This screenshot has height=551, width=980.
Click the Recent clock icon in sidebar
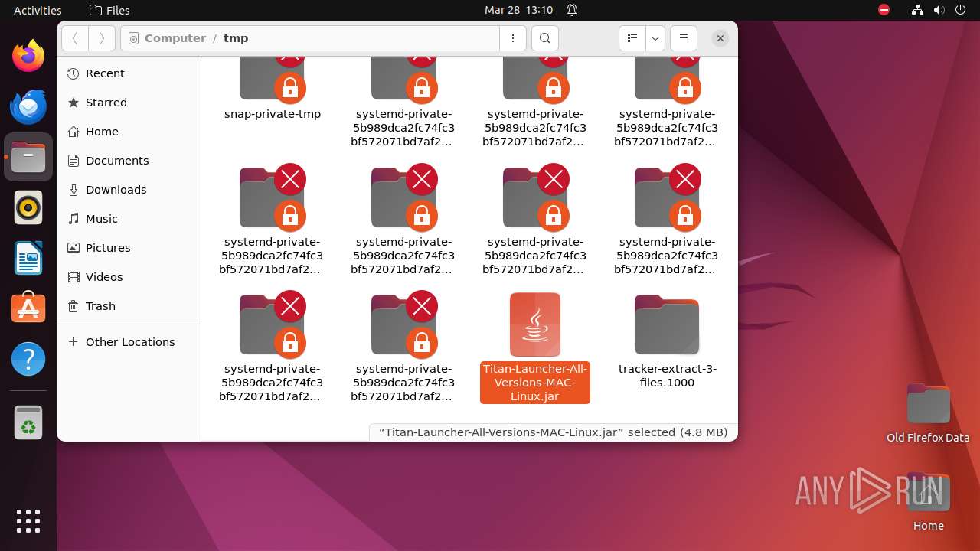tap(73, 73)
